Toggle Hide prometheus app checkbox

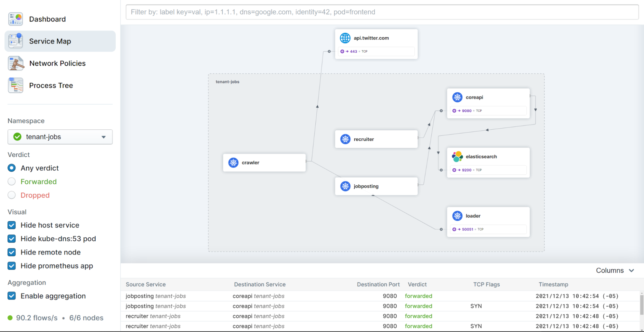pos(12,266)
